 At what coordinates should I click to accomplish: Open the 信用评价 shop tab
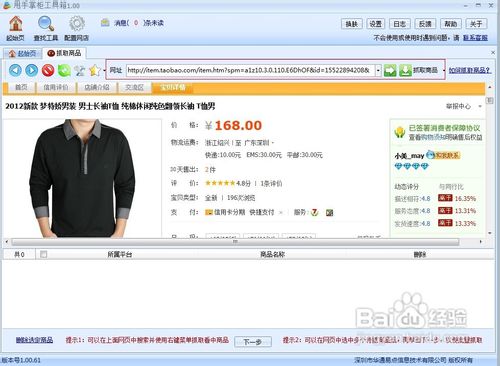56,87
